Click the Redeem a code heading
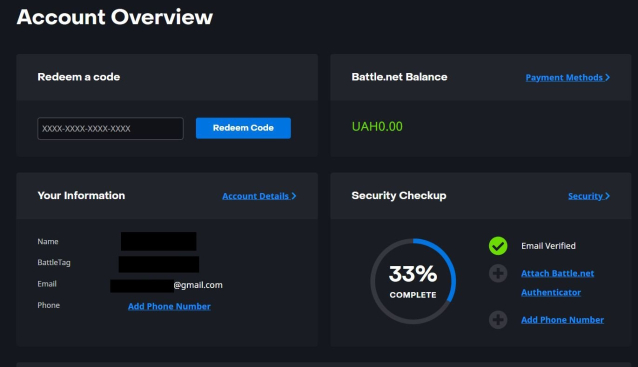638x367 pixels. (79, 77)
